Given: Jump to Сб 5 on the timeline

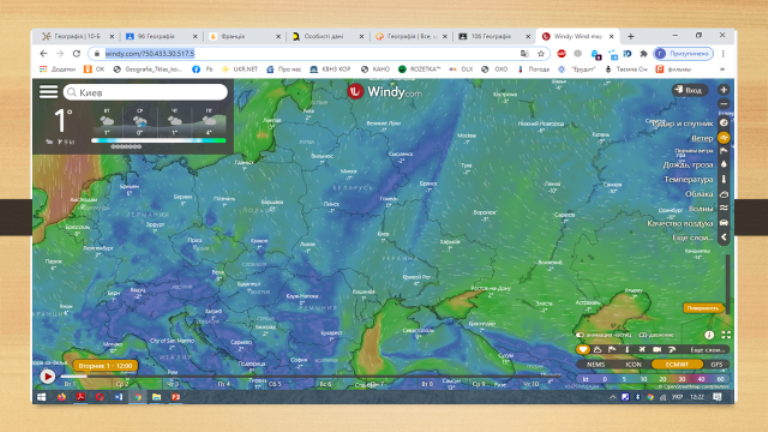Looking at the screenshot, I should pos(275,384).
